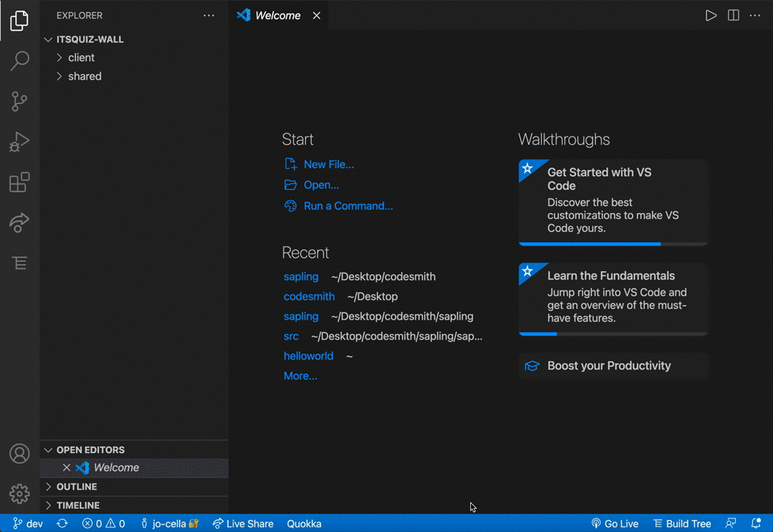This screenshot has height=532, width=773.
Task: Click the More... recent link
Action: (x=300, y=376)
